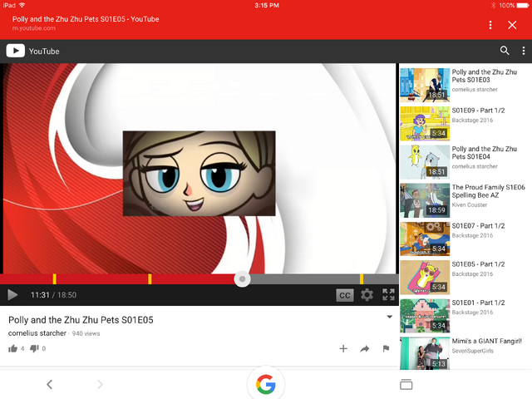Select title 'The Proud Family S1E06 Spelling Bee AZ'

coord(488,191)
